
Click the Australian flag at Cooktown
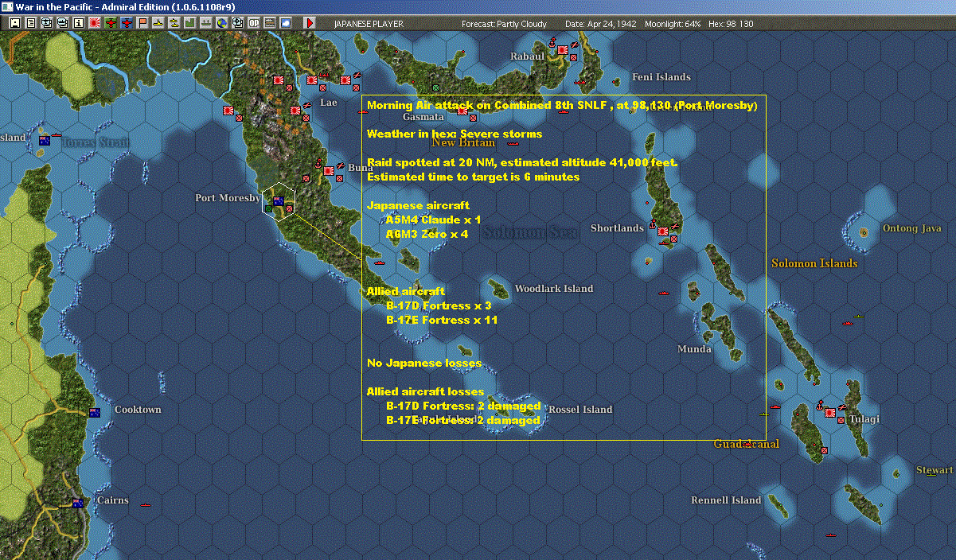pyautogui.click(x=95, y=412)
